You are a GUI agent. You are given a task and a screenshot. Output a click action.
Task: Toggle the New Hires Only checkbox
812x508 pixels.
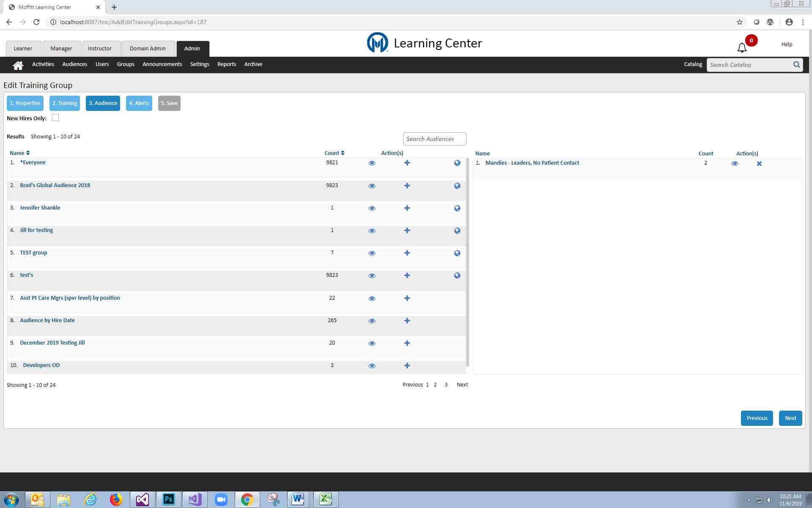pyautogui.click(x=55, y=118)
